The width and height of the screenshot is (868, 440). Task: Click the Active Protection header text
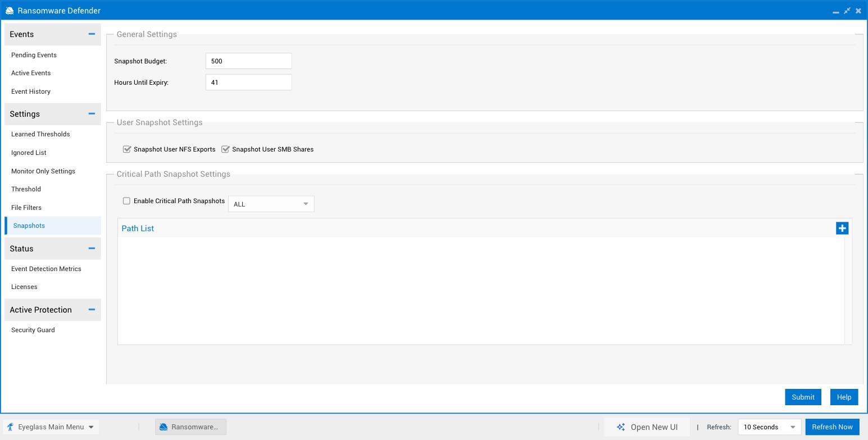coord(40,310)
